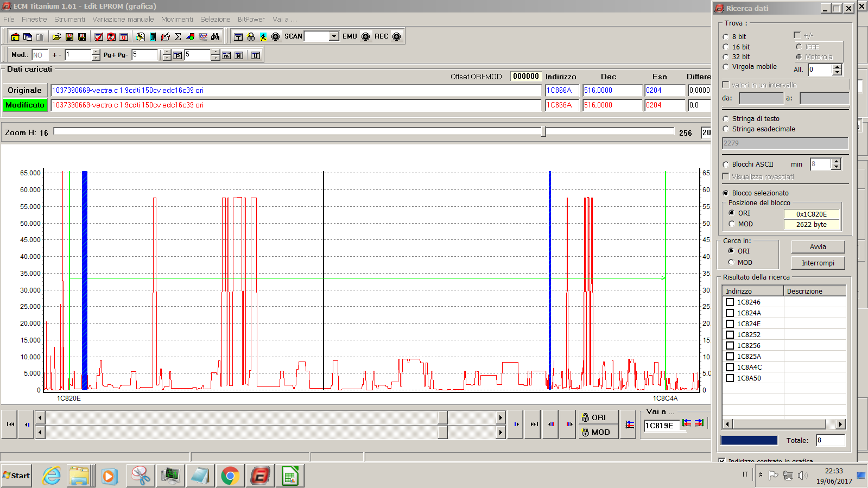This screenshot has width=868, height=488.
Task: Click the Zoom H slider handle
Action: (543, 131)
